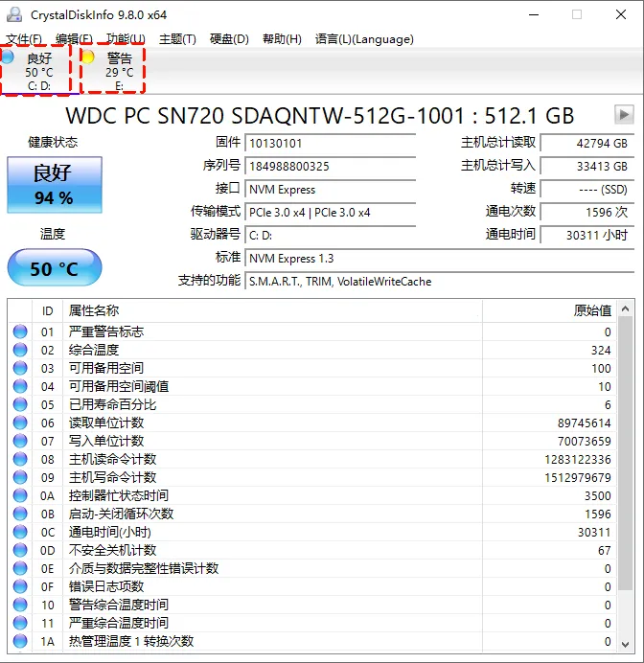Click the 通电时间 value 30311 小时

pos(587,235)
